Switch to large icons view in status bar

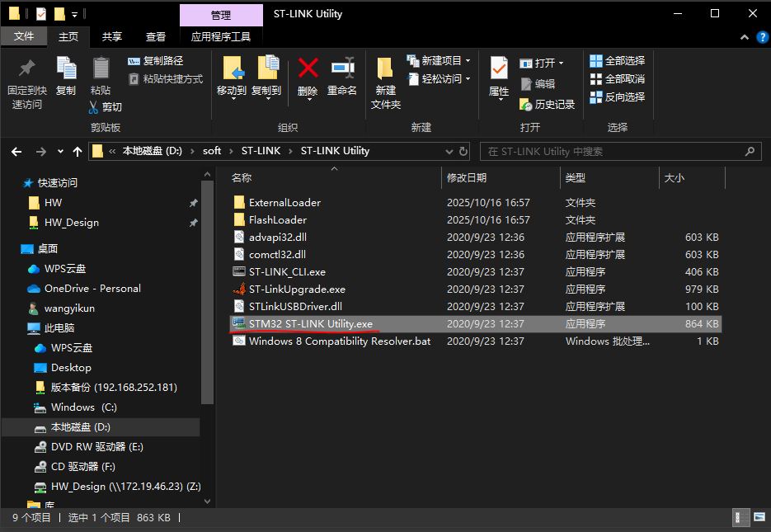click(759, 517)
